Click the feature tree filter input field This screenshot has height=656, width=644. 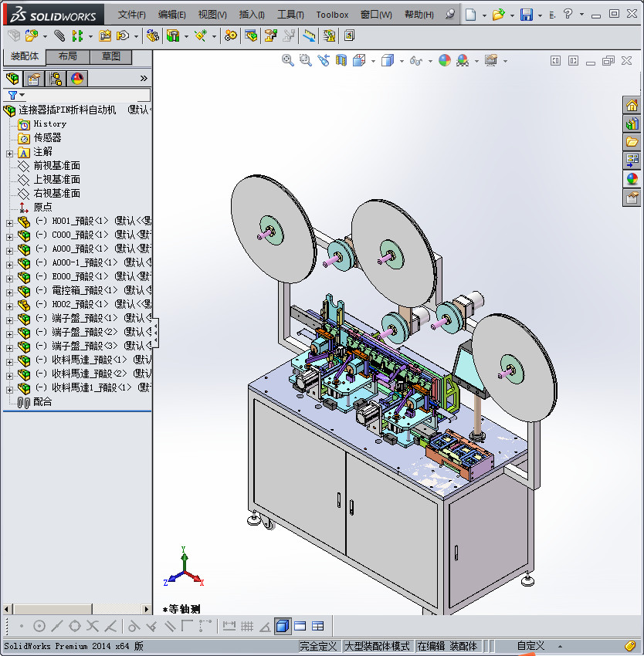click(x=88, y=95)
